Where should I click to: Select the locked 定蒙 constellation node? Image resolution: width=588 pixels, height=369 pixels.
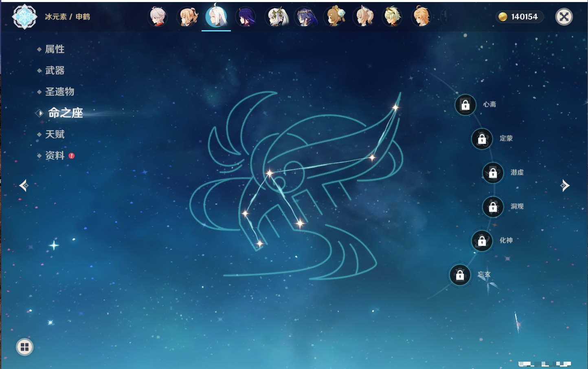coord(482,139)
